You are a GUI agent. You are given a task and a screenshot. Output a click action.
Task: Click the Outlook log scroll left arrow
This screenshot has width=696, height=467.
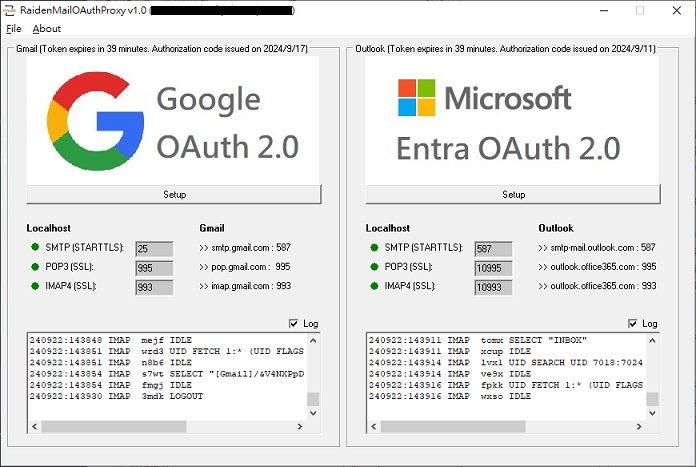374,427
